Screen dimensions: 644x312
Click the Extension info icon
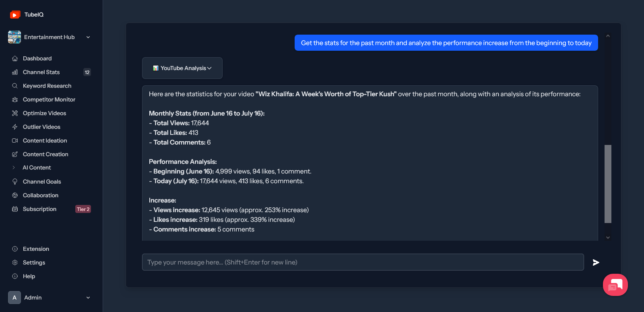pos(15,249)
